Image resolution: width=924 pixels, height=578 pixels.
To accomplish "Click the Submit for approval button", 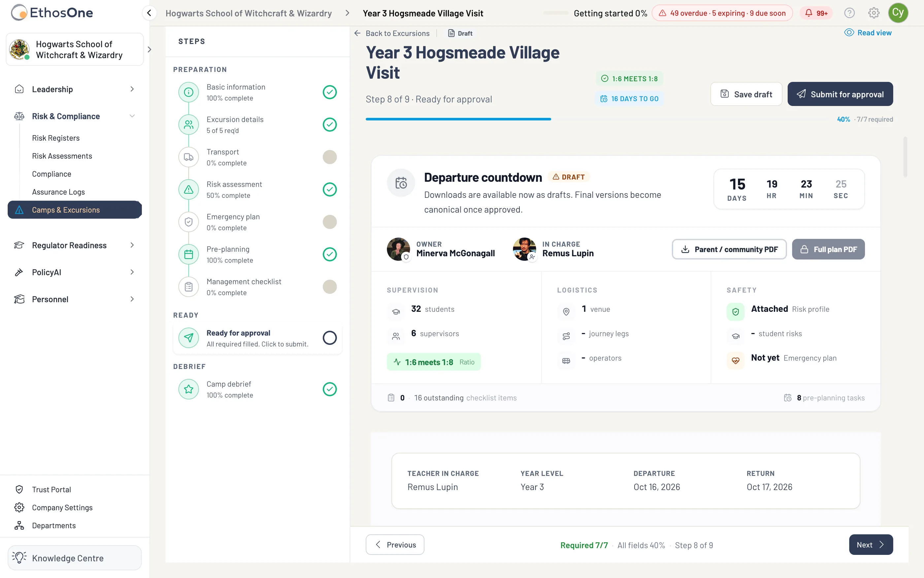I will pyautogui.click(x=840, y=94).
